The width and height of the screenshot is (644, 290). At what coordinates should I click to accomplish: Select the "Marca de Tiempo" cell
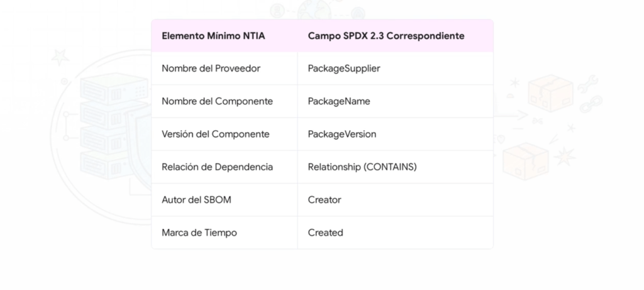click(x=199, y=233)
